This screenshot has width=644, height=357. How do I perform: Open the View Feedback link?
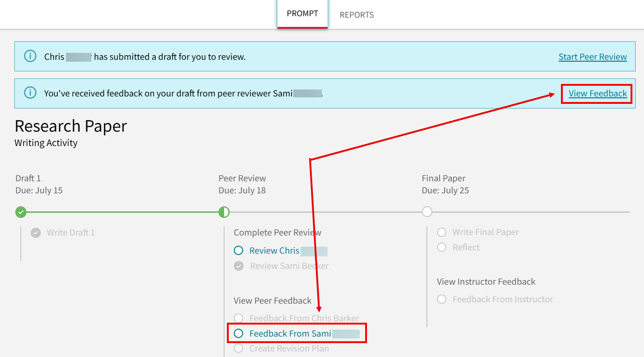click(x=598, y=94)
